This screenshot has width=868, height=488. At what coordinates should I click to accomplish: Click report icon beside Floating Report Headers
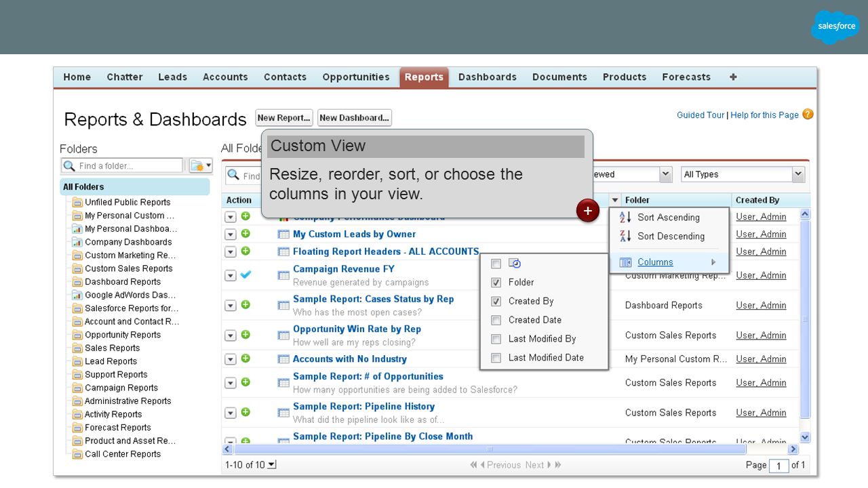(x=283, y=251)
